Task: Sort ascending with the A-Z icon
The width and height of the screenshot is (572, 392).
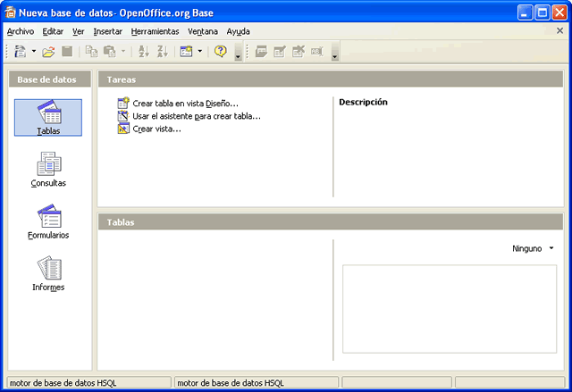Action: (144, 52)
